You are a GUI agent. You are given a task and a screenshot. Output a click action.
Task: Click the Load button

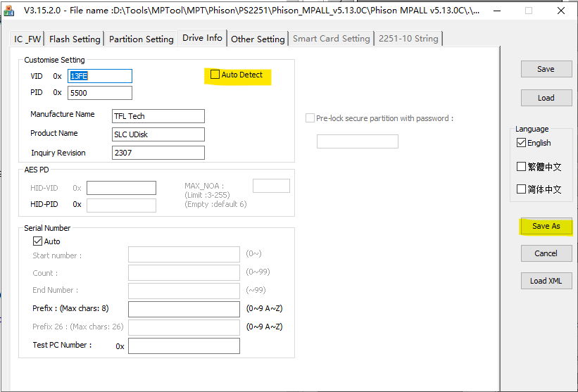[546, 98]
